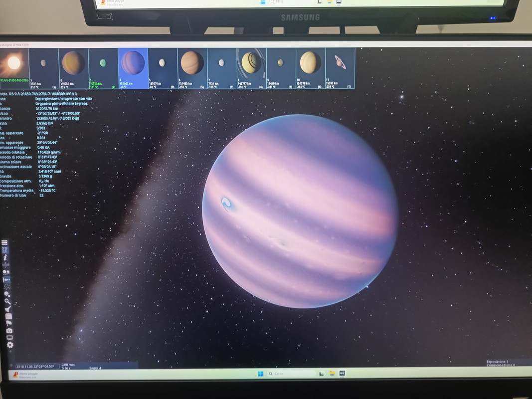Screen dimensions: 532x399
Task: Select ringed planet 8 thumbnail
Action: pos(251,68)
